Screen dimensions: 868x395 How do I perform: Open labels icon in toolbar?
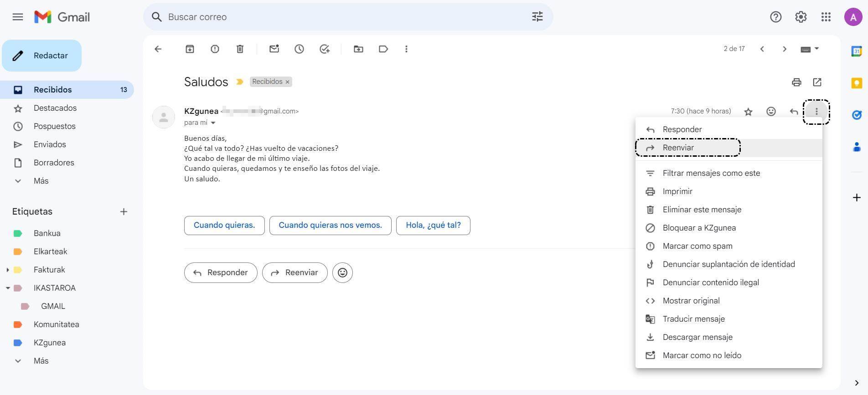click(383, 49)
